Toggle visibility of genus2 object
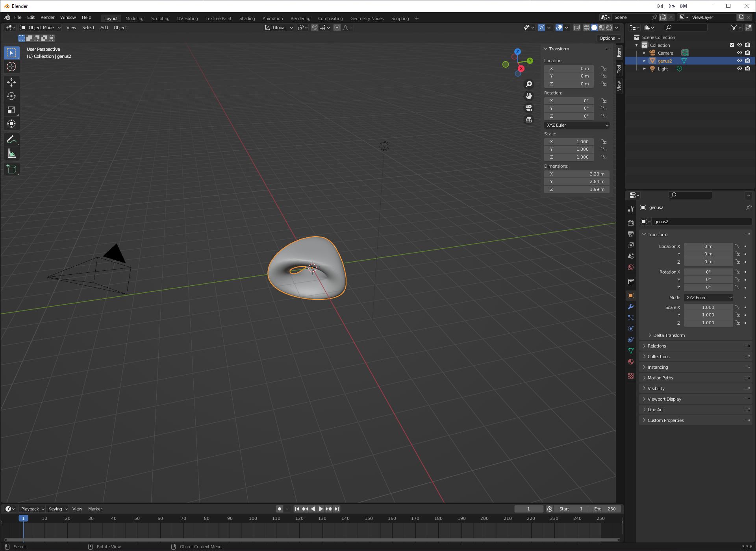 click(738, 61)
